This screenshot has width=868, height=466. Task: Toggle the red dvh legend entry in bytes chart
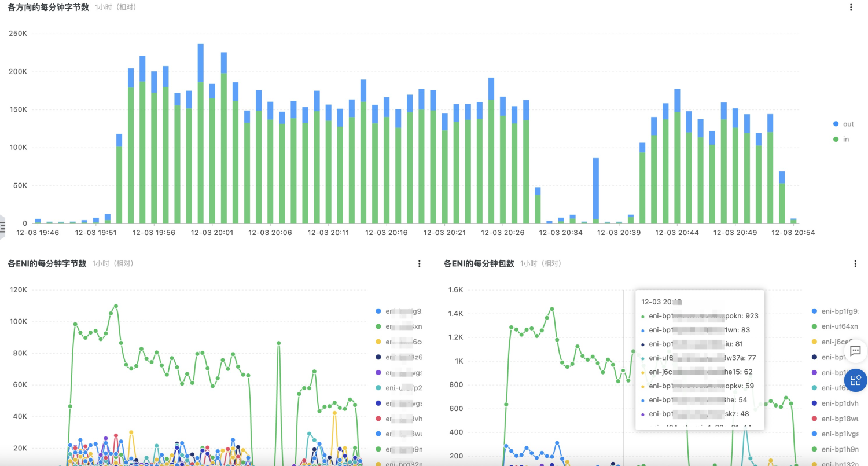click(399, 418)
